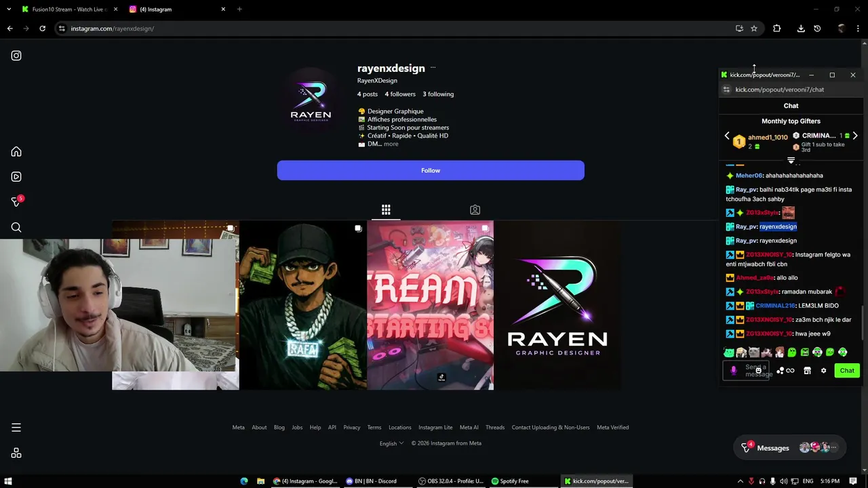Open the Instagram logo home link

(16, 56)
